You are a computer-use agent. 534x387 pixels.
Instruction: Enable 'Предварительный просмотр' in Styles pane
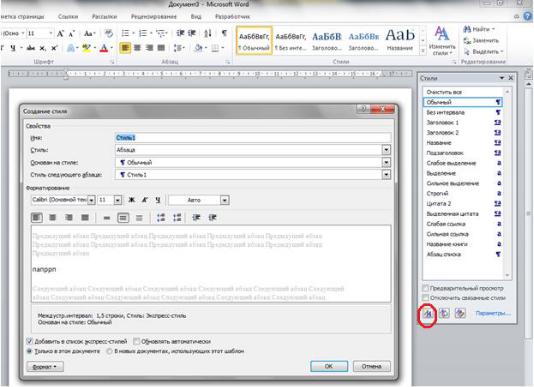pos(425,288)
